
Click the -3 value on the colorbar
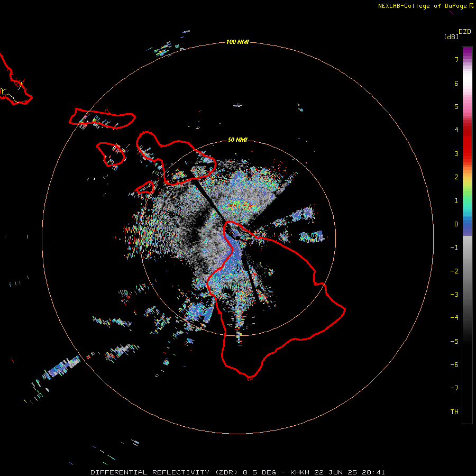(x=454, y=295)
